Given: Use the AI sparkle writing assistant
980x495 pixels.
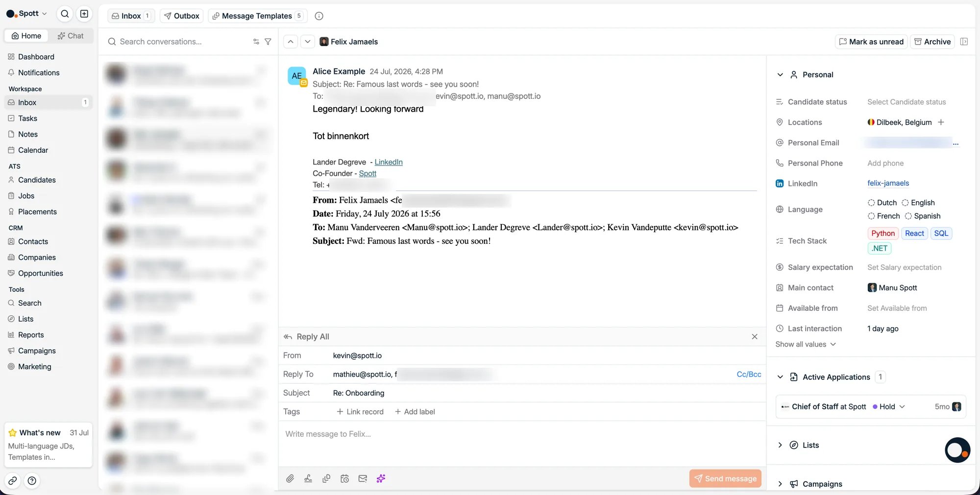Looking at the screenshot, I should tap(381, 478).
